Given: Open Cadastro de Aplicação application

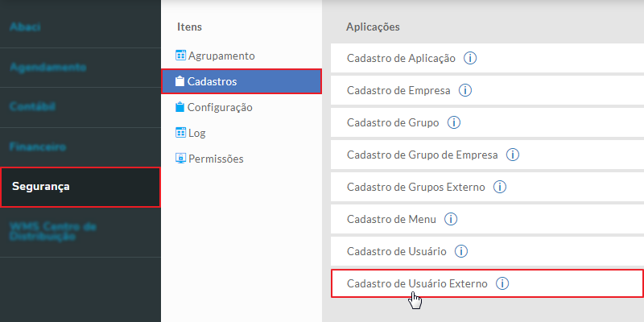Looking at the screenshot, I should tap(401, 58).
